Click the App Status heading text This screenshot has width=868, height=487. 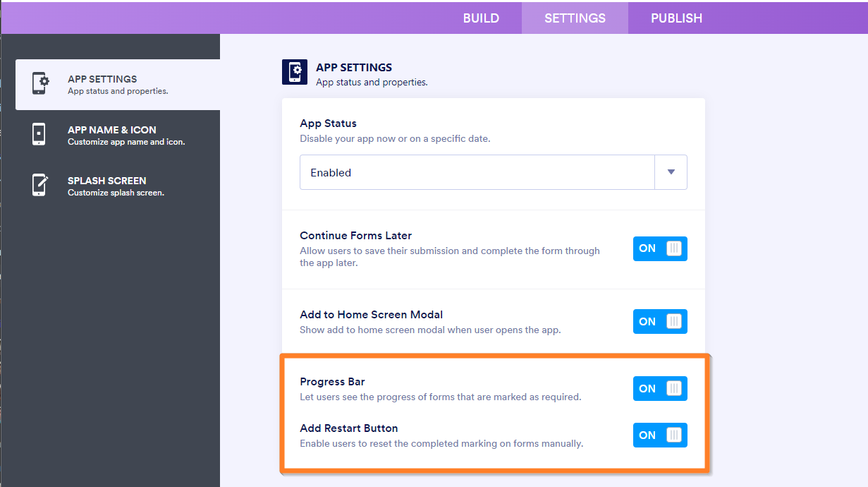click(x=328, y=124)
